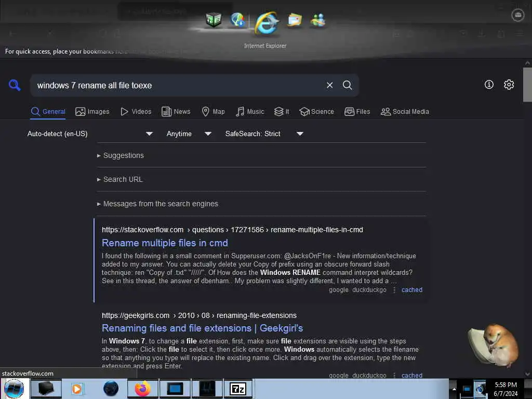Image resolution: width=532 pixels, height=399 pixels.
Task: Click 'duckduckgo' label under stackoverflow result
Action: (x=369, y=290)
